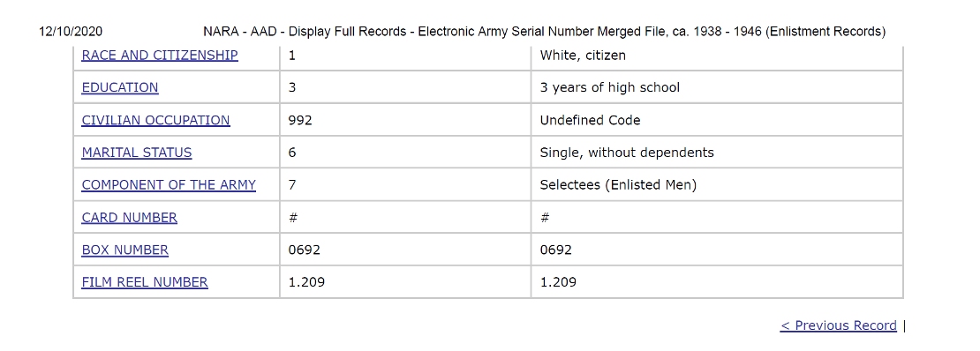Click the '3 years of high school' text
The image size is (980, 351).
click(609, 87)
